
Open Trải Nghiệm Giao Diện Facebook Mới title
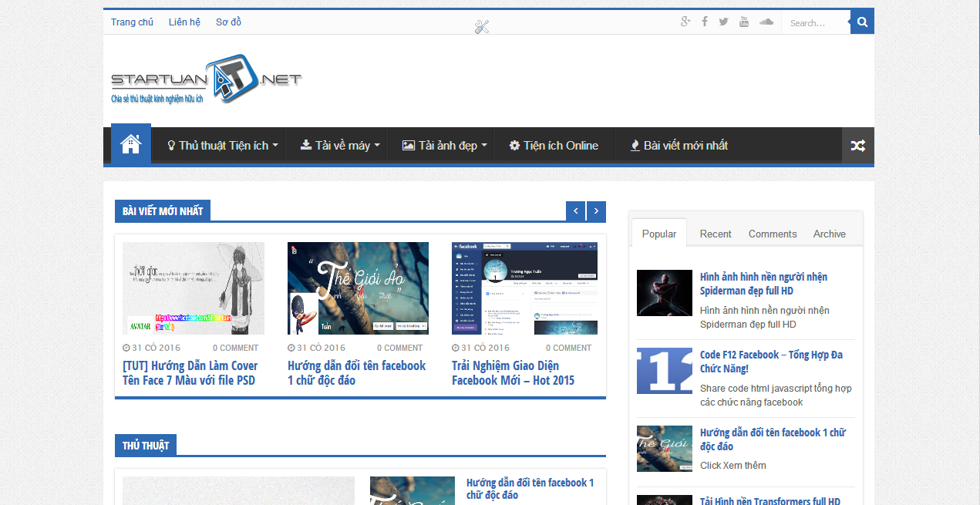[513, 373]
